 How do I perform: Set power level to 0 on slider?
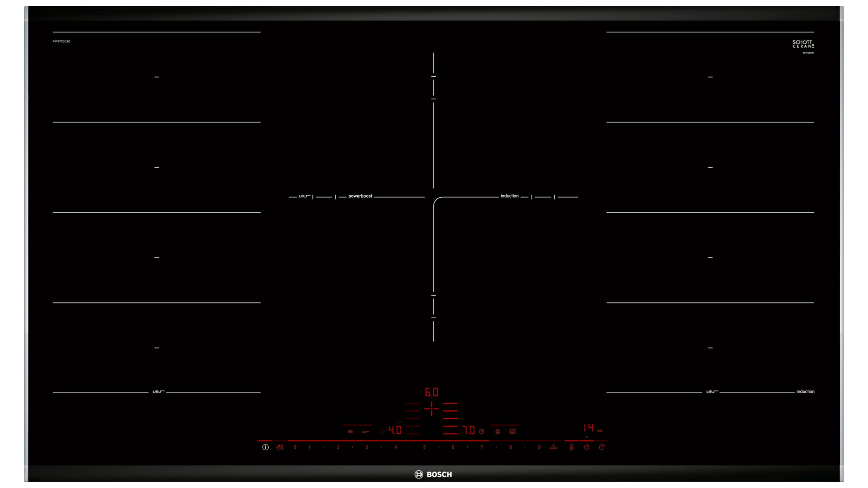tap(295, 447)
